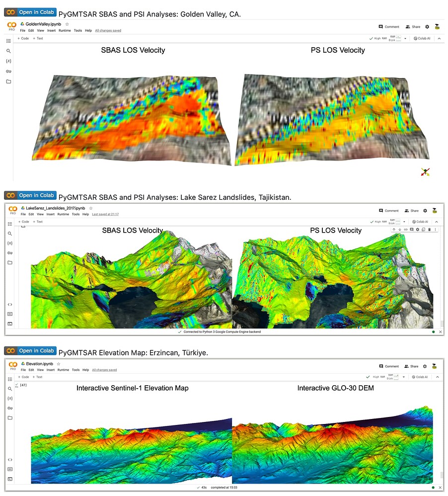
Task: Expand RAM Disk dropdown arrow in GoldenValley notebook
Action: pos(405,38)
